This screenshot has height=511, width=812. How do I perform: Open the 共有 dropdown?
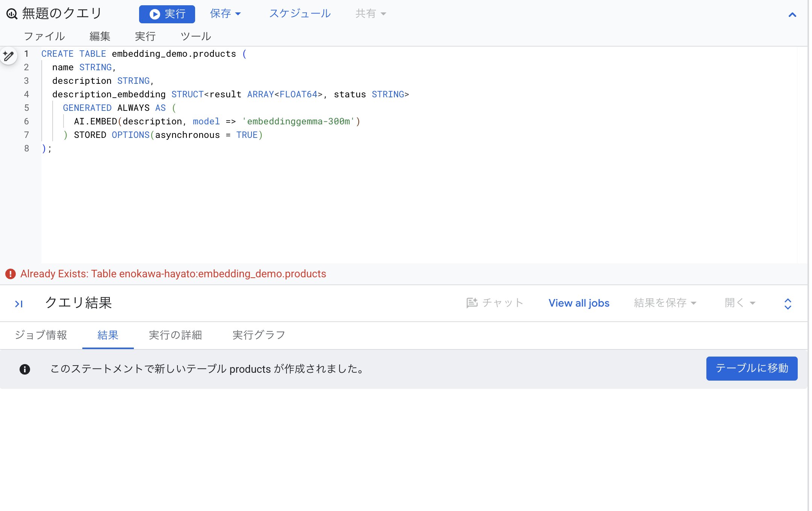[x=371, y=14]
